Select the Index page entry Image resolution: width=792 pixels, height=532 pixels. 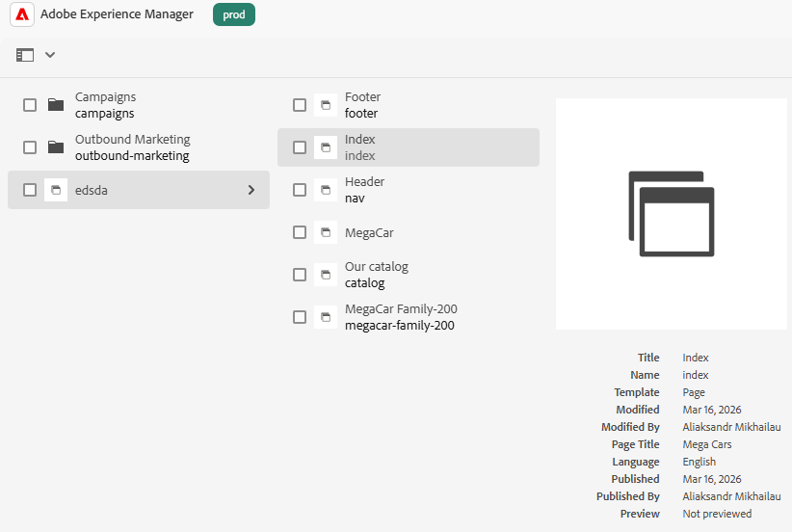pos(409,147)
